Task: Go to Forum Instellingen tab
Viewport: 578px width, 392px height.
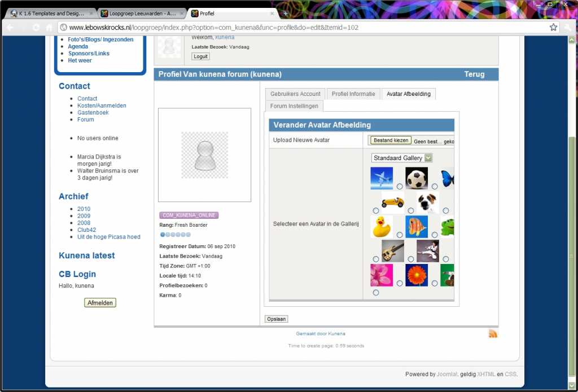Action: [x=294, y=106]
